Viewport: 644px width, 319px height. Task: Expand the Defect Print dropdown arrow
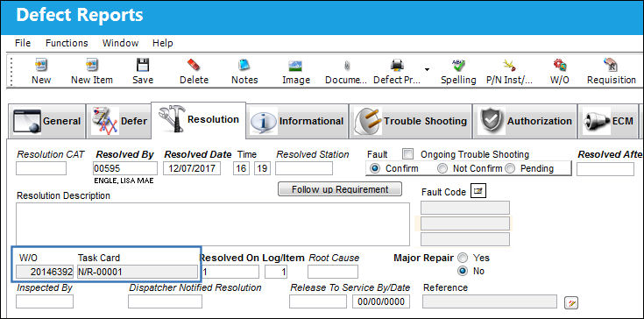428,69
